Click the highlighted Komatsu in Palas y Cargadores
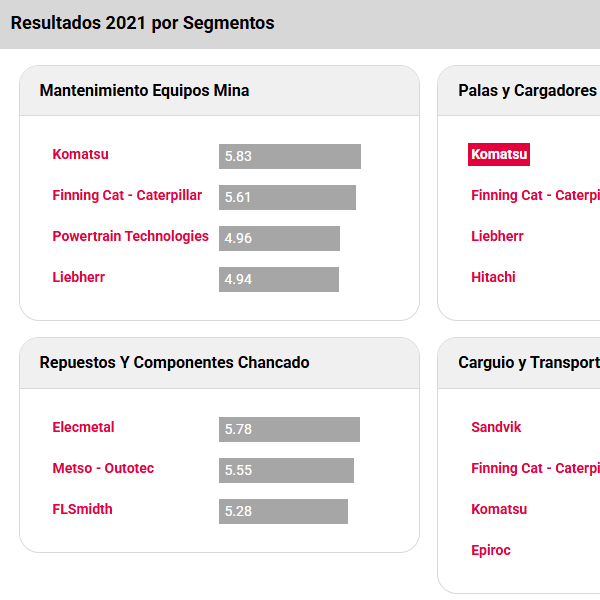600x600 pixels. [x=498, y=155]
